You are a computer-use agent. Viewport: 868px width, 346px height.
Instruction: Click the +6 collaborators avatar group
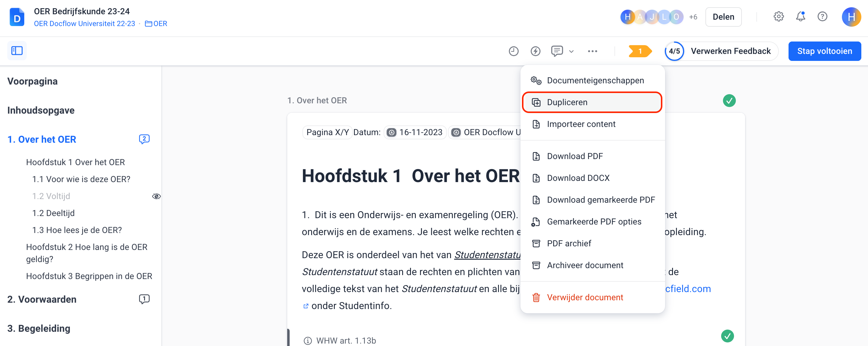pyautogui.click(x=693, y=17)
